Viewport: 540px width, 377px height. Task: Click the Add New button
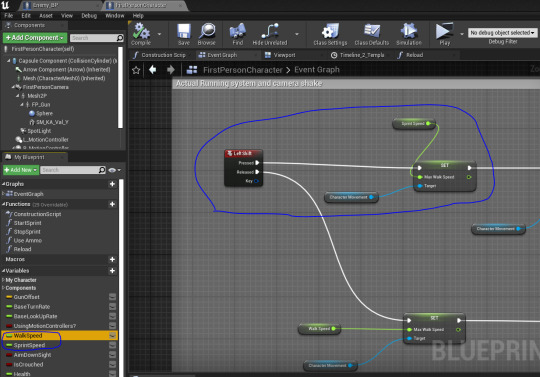click(21, 170)
